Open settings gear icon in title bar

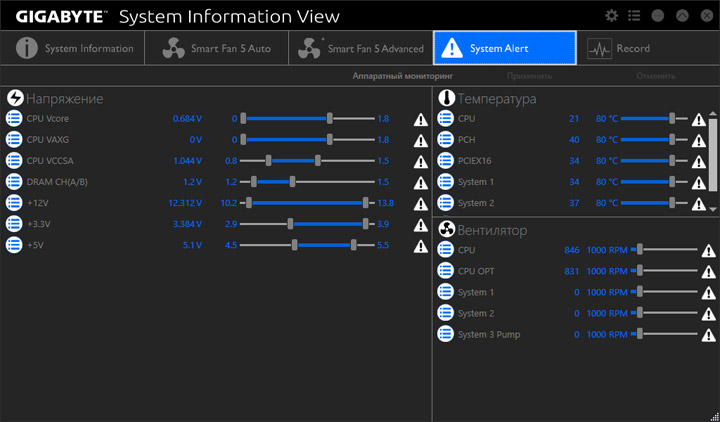coord(612,16)
